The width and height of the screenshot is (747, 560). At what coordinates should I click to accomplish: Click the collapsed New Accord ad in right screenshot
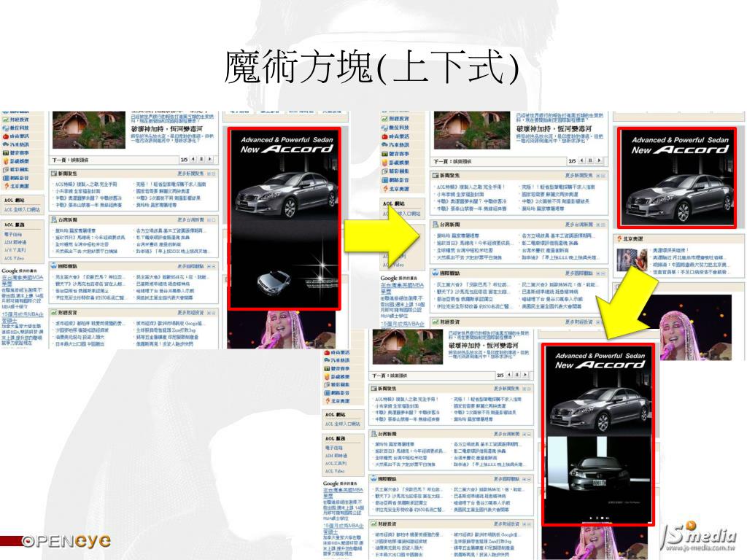tap(677, 178)
